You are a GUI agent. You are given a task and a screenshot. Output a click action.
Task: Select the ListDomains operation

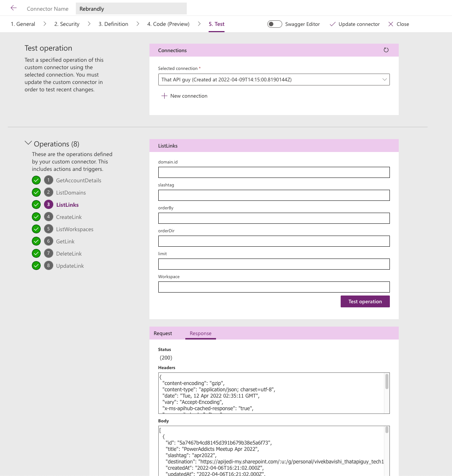point(71,193)
